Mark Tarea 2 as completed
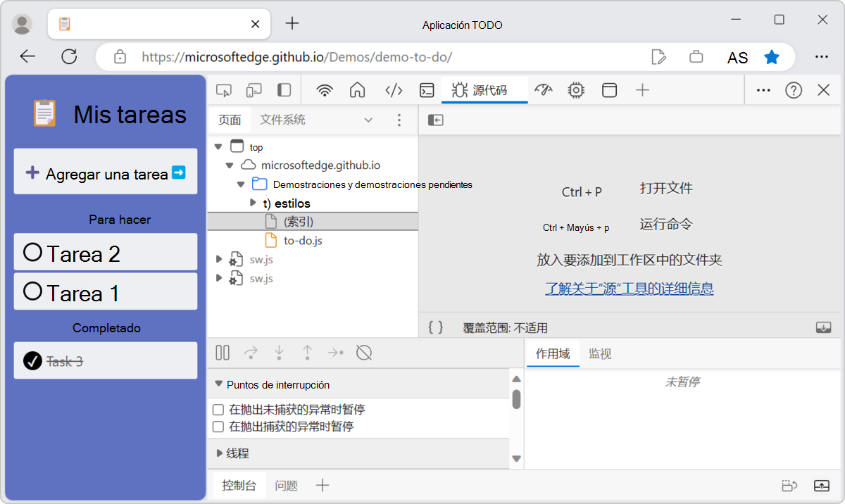Image resolution: width=845 pixels, height=504 pixels. coord(34,251)
